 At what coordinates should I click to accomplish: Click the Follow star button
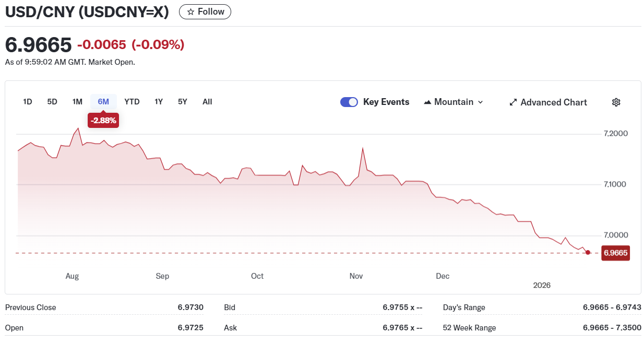205,11
